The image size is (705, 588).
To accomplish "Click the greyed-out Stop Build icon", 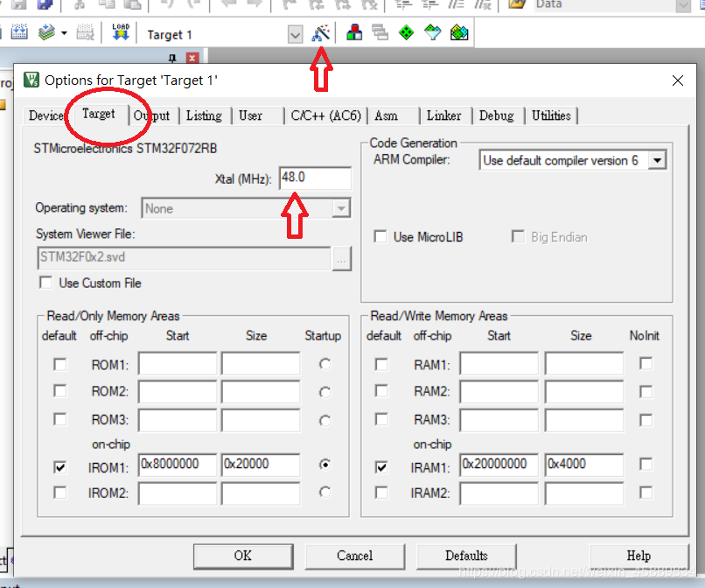I will tap(85, 32).
